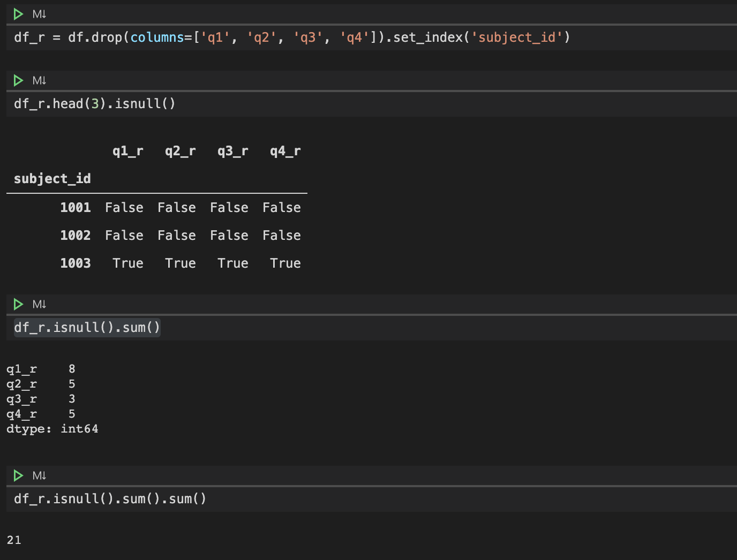
Task: Run the df_r drop columns cell
Action: click(x=18, y=14)
